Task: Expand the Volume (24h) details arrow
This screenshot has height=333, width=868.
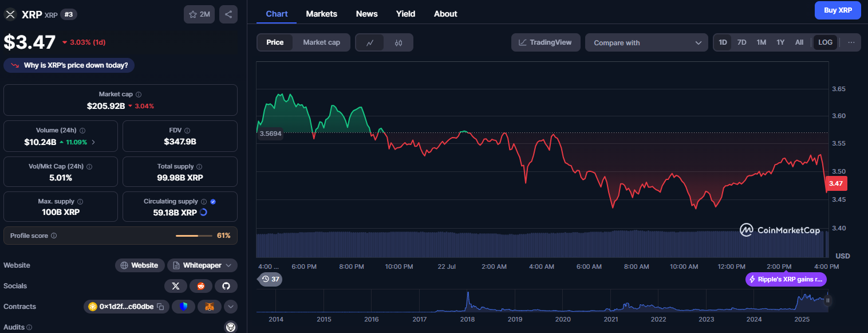Action: (x=93, y=142)
